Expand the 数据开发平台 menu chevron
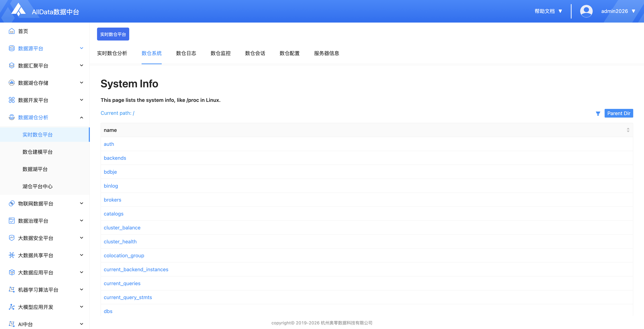This screenshot has height=329, width=644. [82, 100]
